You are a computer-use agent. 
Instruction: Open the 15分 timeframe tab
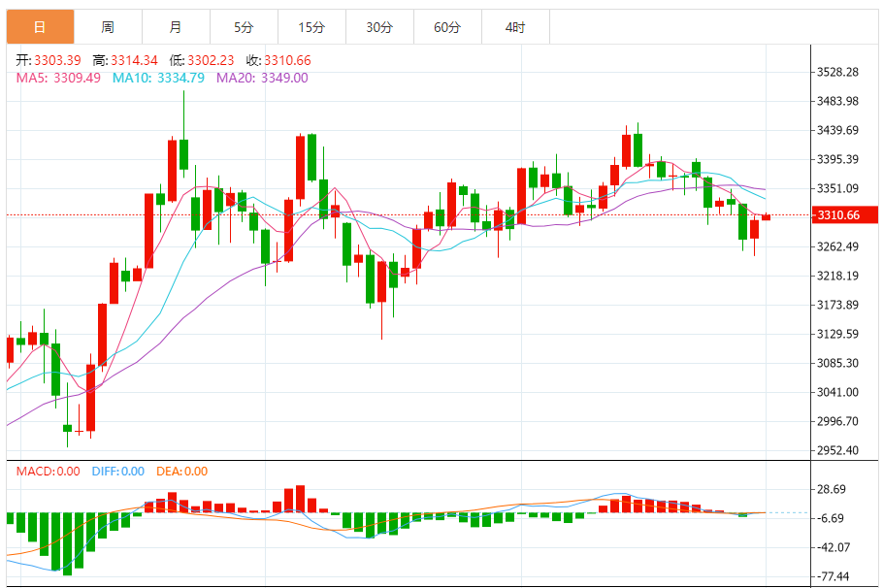coord(311,27)
